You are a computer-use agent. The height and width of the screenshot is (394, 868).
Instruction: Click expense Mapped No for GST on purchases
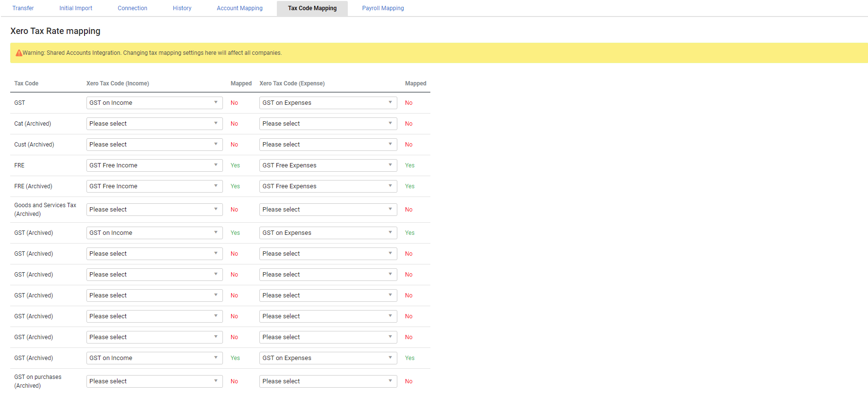click(408, 381)
